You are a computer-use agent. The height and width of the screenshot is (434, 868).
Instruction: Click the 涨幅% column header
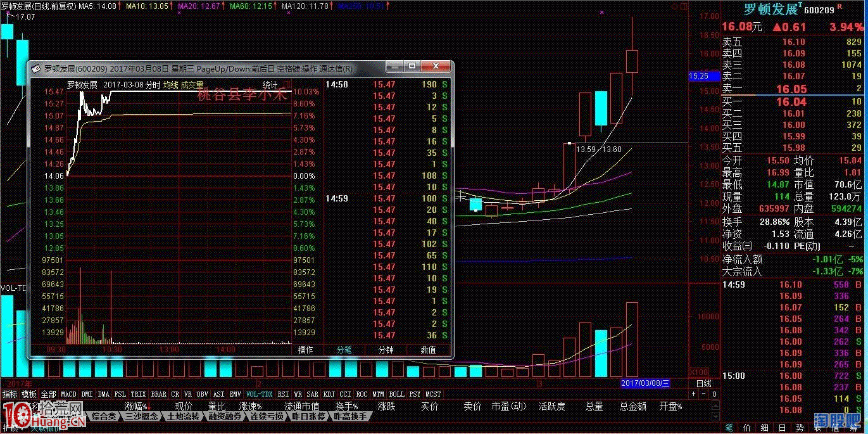[x=136, y=406]
